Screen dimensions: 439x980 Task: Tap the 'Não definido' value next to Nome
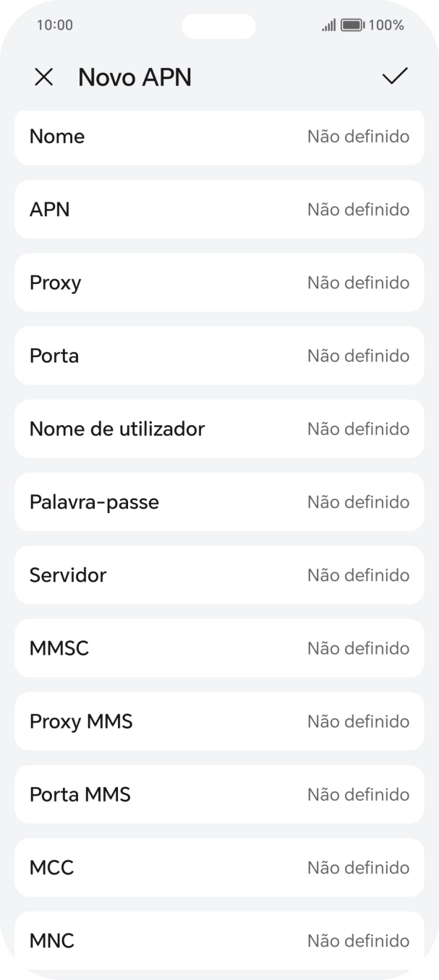click(358, 137)
